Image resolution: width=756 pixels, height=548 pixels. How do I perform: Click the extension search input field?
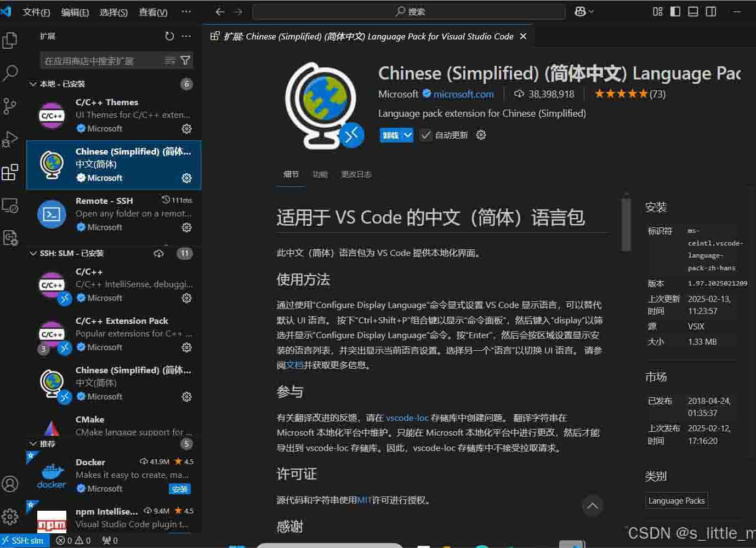(101, 61)
